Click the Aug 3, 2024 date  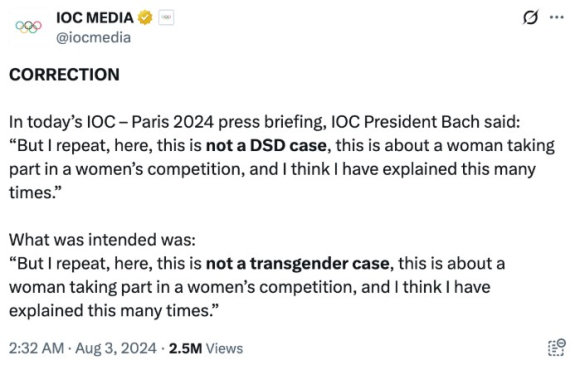click(x=116, y=348)
